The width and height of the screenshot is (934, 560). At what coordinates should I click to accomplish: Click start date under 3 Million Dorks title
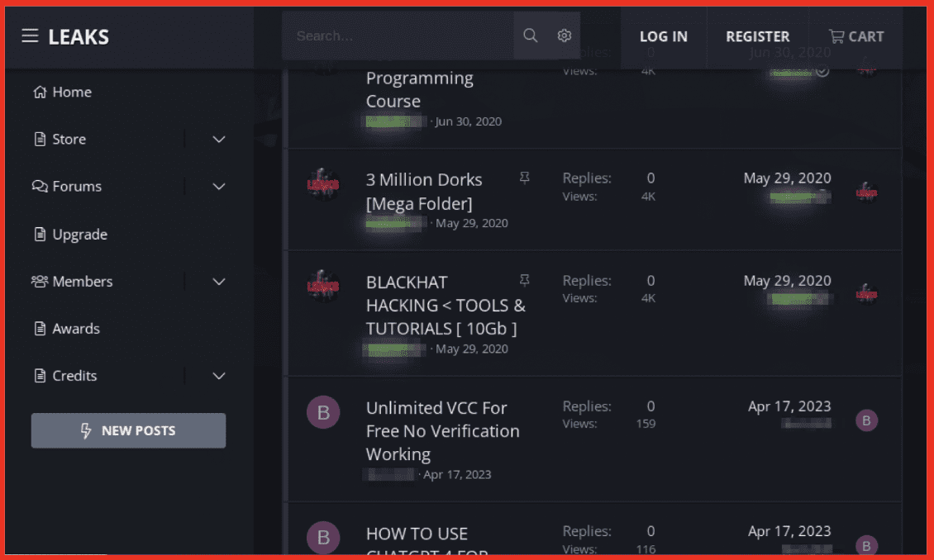click(x=472, y=223)
